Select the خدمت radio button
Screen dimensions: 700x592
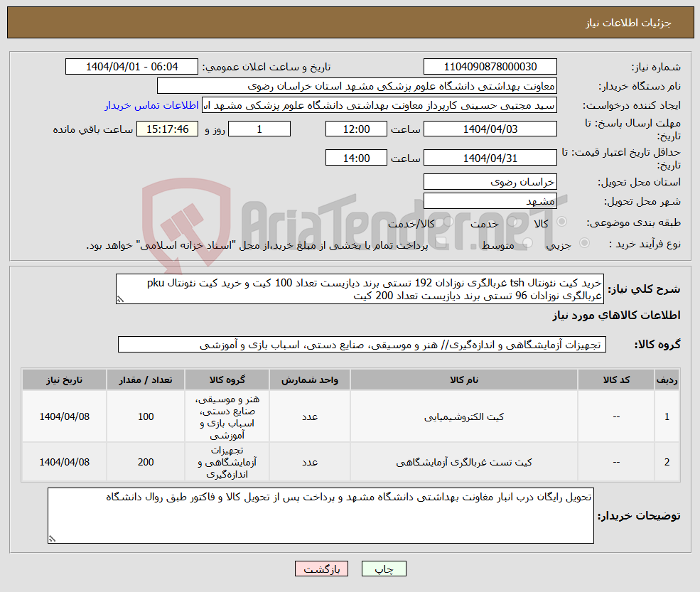512,222
